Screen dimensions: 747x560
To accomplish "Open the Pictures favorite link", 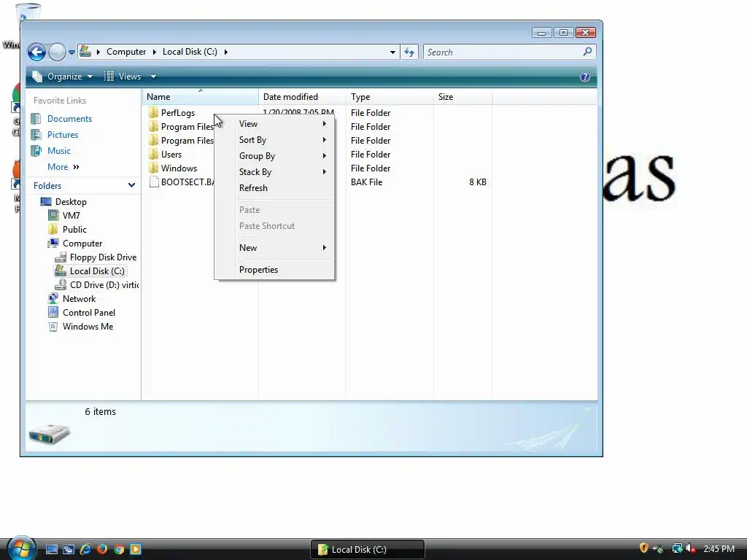I will point(63,135).
